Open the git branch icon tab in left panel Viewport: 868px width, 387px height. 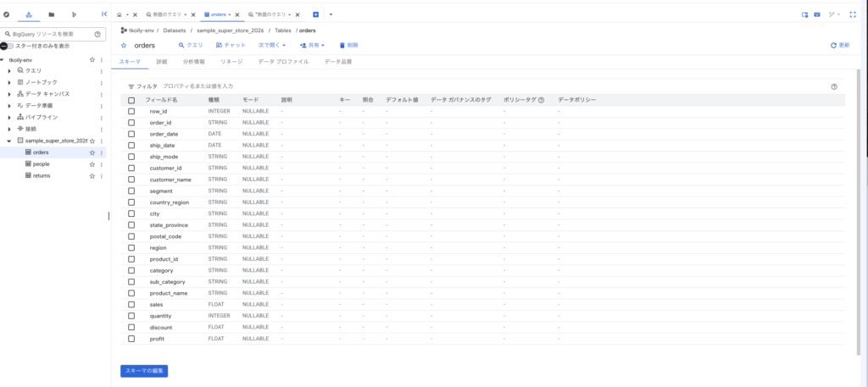point(74,14)
